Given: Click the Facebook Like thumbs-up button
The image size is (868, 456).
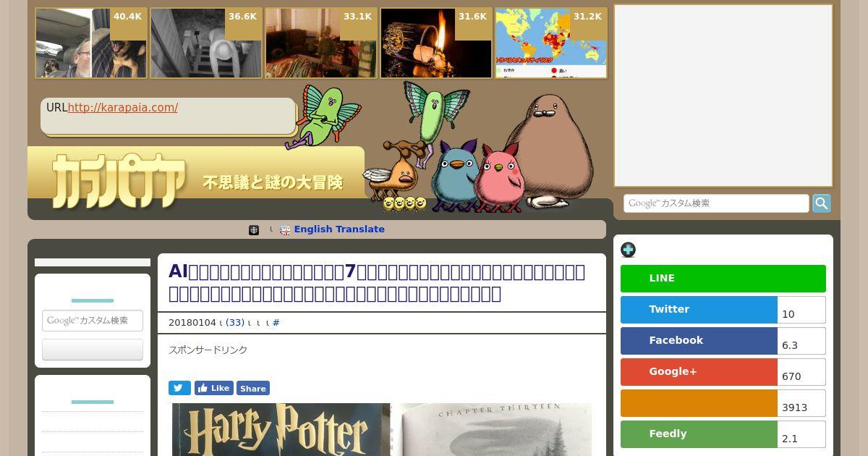Looking at the screenshot, I should coord(214,388).
